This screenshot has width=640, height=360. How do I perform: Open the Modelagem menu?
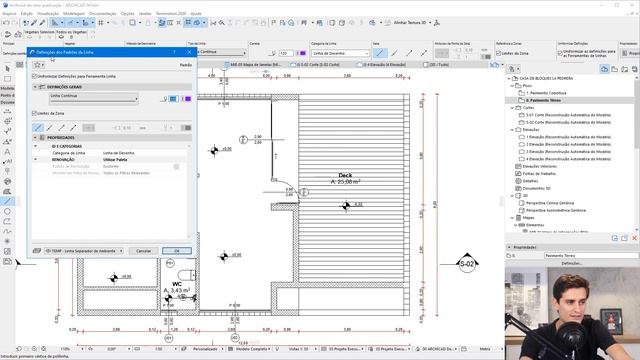pyautogui.click(x=74, y=13)
